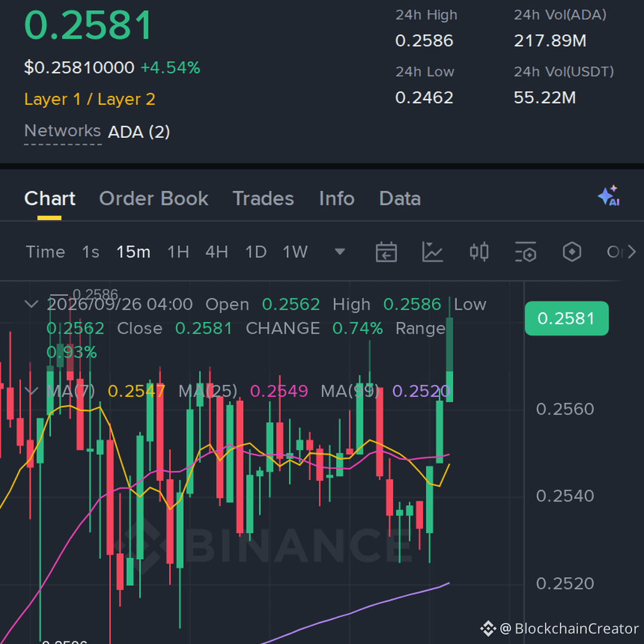The width and height of the screenshot is (644, 644).
Task: Click the hexagon price alert icon
Action: pyautogui.click(x=572, y=252)
